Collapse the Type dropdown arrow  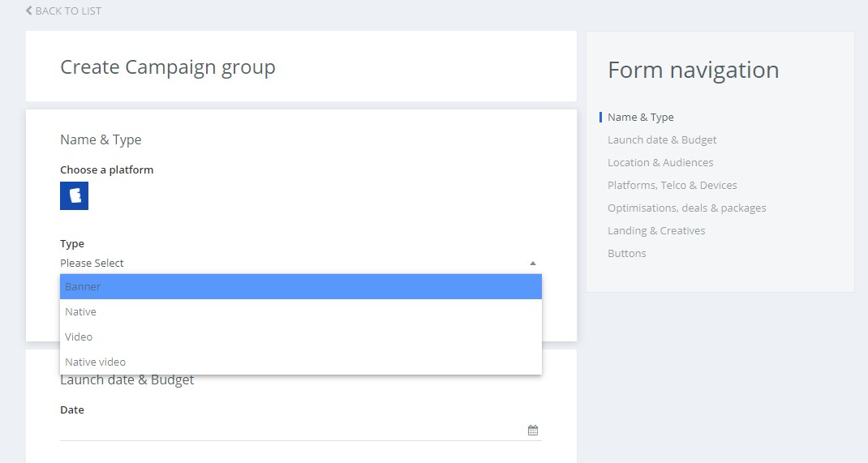[532, 264]
